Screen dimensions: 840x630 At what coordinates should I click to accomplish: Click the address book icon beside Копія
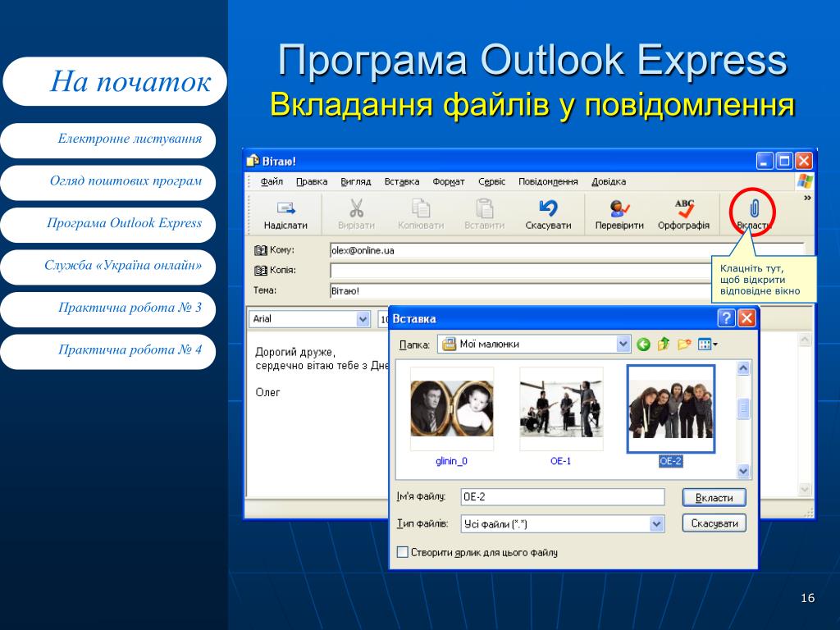pos(260,270)
